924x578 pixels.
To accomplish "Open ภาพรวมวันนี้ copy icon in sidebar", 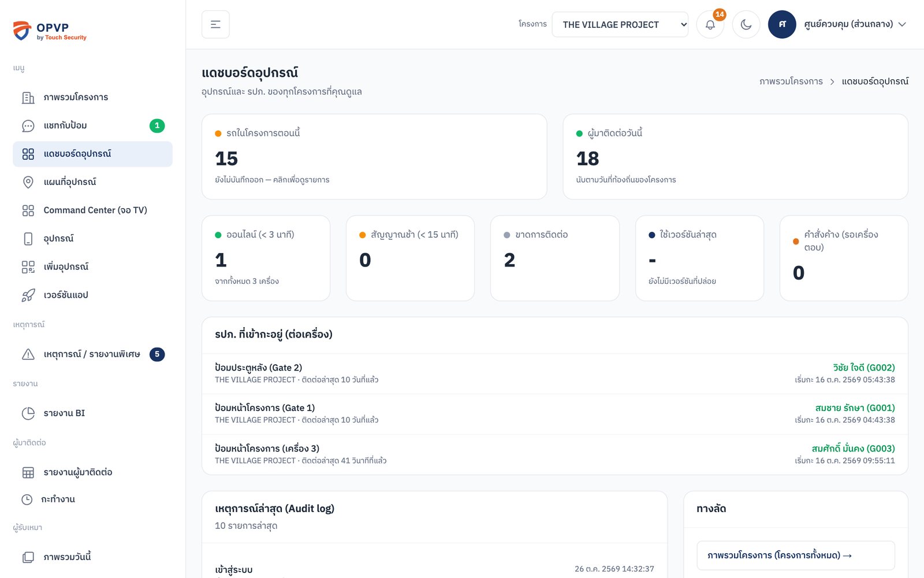I will (x=28, y=557).
